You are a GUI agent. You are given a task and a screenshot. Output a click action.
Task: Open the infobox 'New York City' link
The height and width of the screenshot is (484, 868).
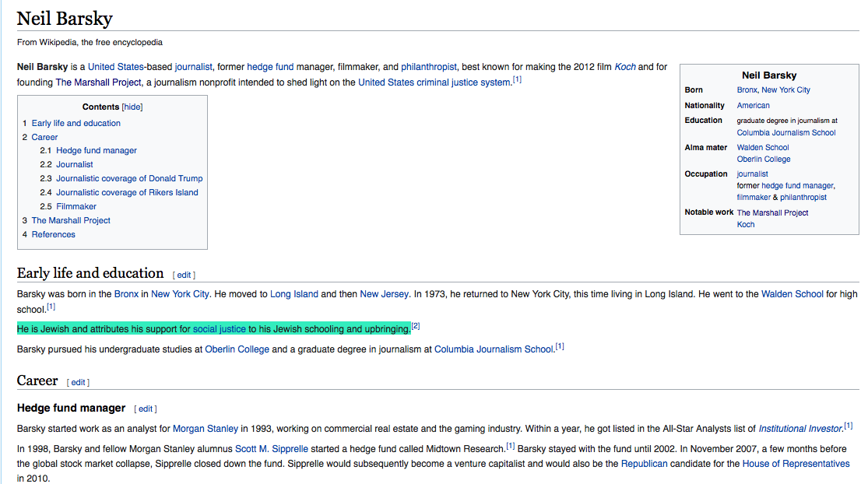point(785,90)
